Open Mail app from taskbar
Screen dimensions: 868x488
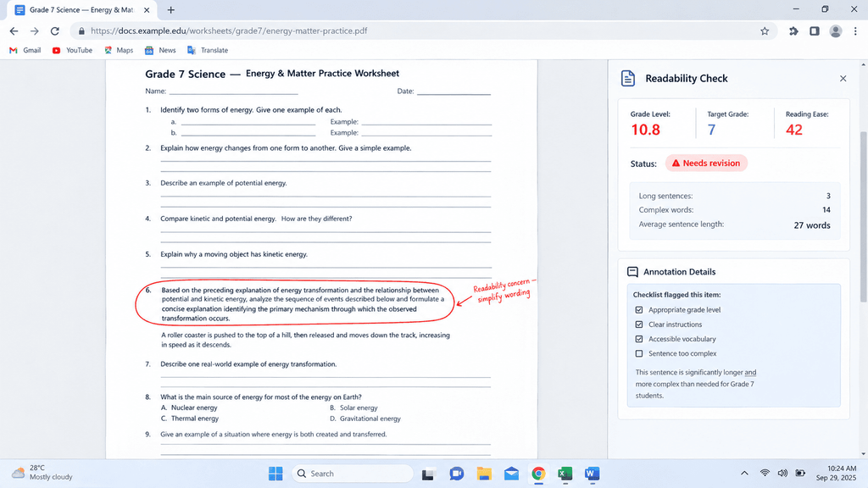(511, 474)
